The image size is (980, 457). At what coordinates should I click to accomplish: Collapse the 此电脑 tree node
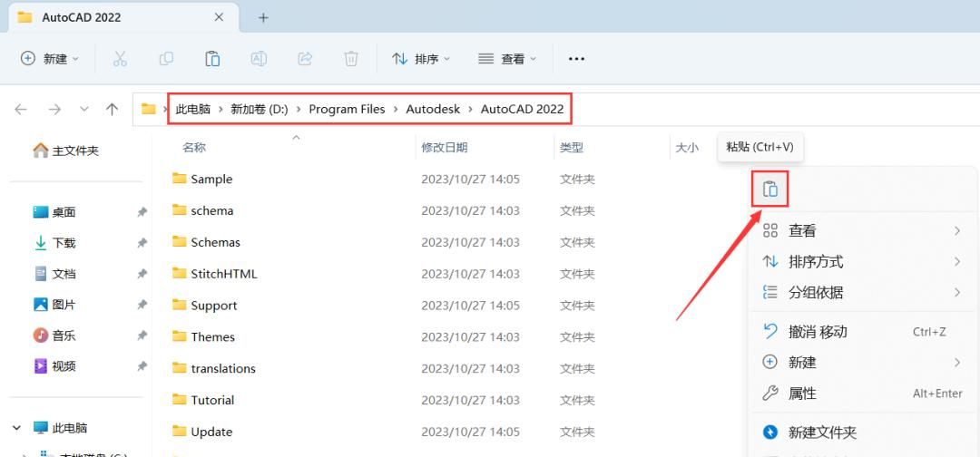point(17,428)
